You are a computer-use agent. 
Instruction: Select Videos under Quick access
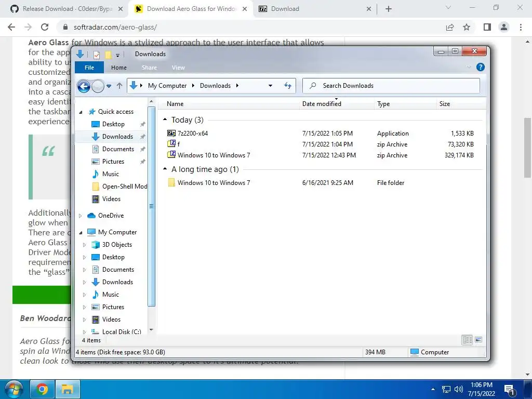pyautogui.click(x=111, y=199)
